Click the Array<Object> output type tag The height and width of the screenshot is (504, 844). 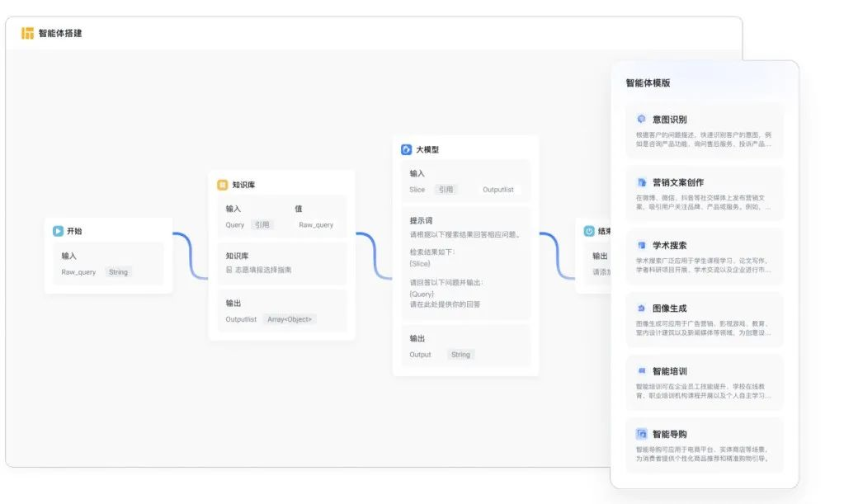290,319
